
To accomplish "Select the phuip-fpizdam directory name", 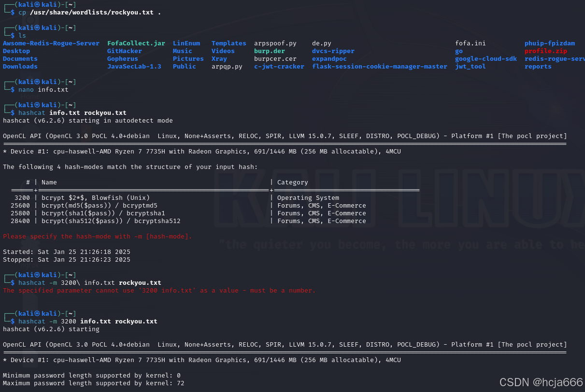I will tap(550, 43).
